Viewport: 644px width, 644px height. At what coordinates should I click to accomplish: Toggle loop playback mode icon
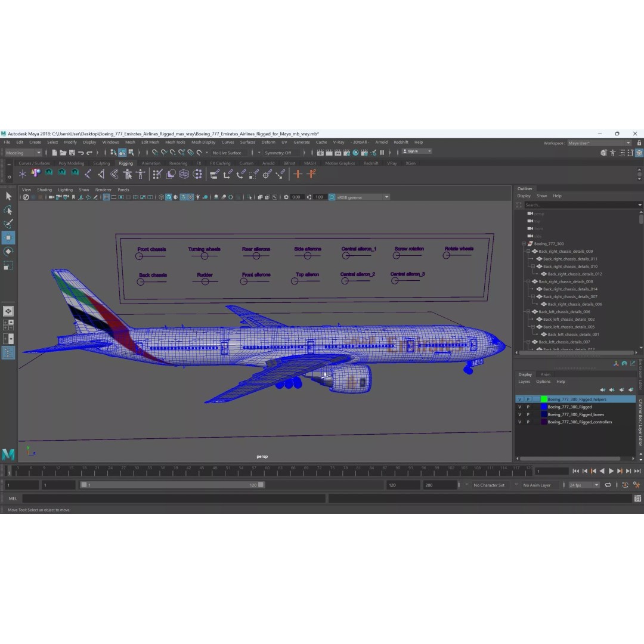tap(608, 485)
